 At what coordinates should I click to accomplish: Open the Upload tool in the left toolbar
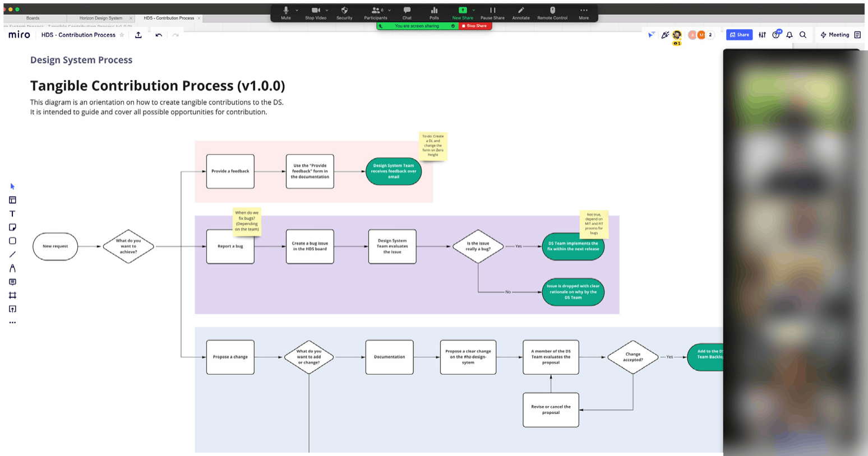click(12, 309)
